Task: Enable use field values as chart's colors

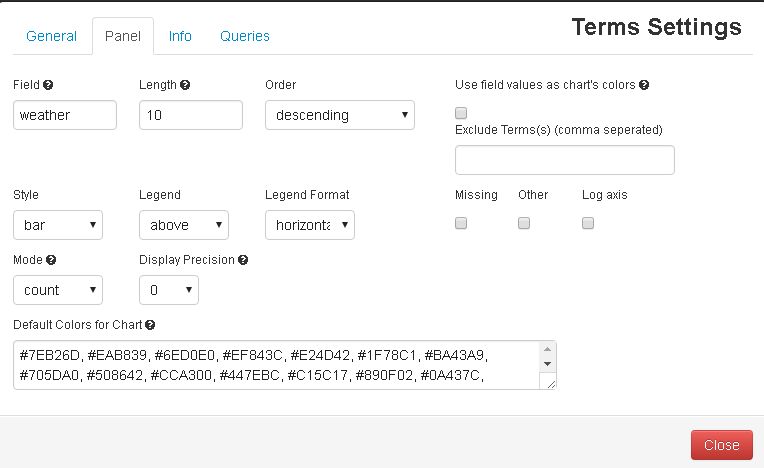Action: pos(461,113)
